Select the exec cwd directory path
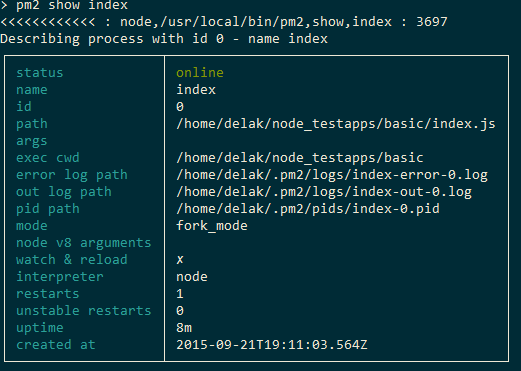 click(x=300, y=158)
